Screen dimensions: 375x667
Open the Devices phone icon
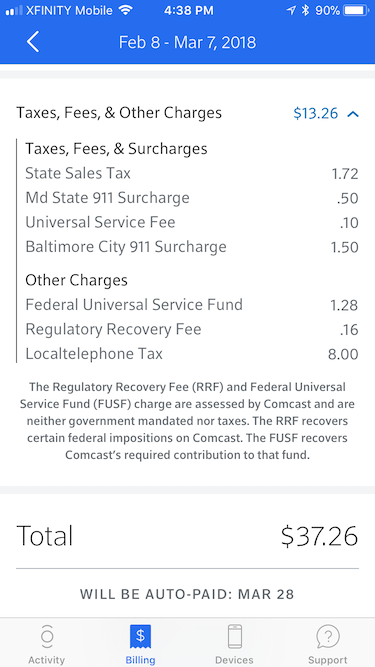pos(234,637)
